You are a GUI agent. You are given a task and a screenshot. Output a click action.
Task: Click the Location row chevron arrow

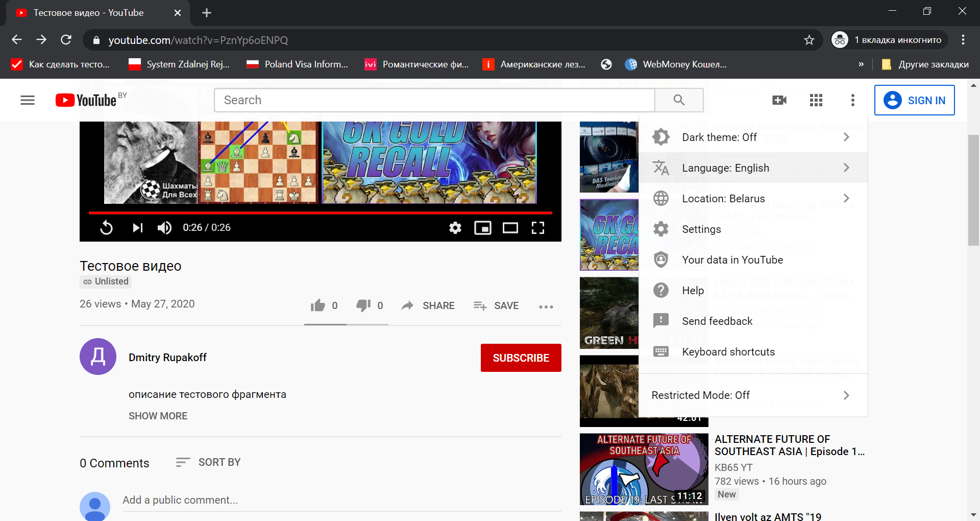[846, 198]
